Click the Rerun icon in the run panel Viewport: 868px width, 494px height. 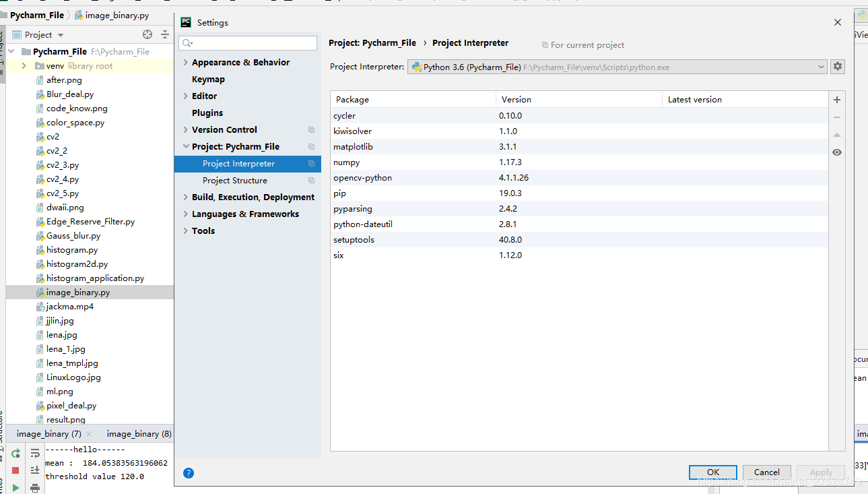pyautogui.click(x=15, y=454)
